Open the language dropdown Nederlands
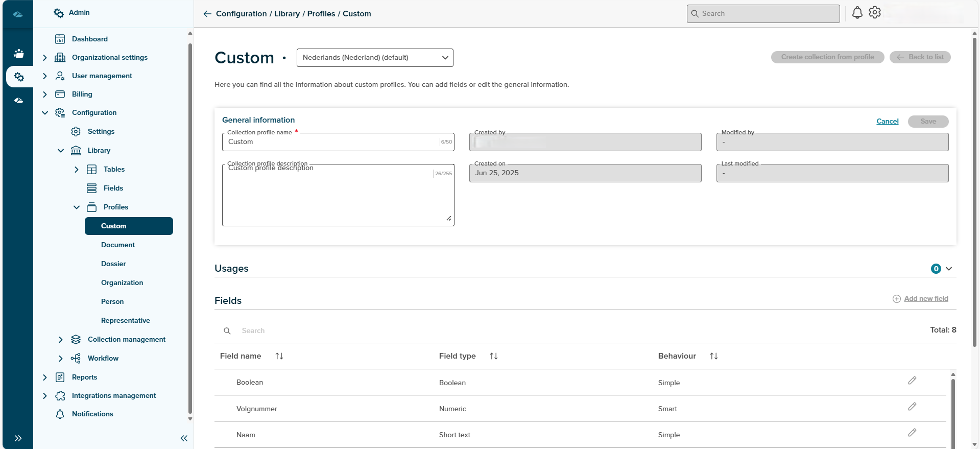 375,58
